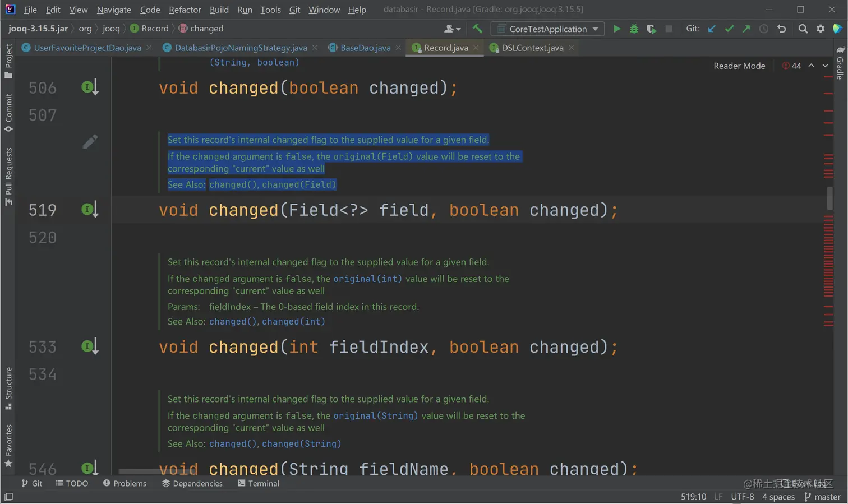Screen dimensions: 848x504
Task: Rollback changes with the undo arrow icon
Action: pyautogui.click(x=781, y=29)
